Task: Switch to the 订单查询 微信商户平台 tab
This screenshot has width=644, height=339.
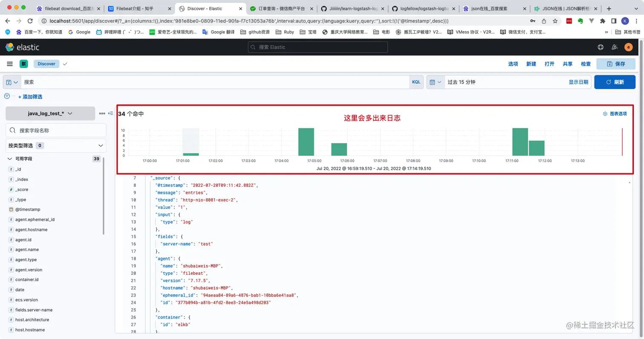Action: [x=282, y=9]
